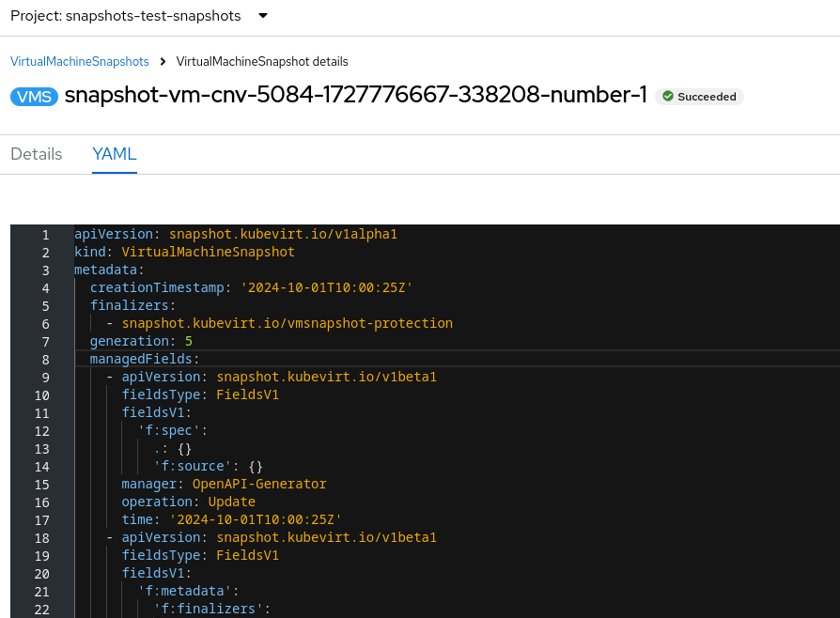The height and width of the screenshot is (618, 840).
Task: Click the green Succeeded check icon
Action: 667,97
